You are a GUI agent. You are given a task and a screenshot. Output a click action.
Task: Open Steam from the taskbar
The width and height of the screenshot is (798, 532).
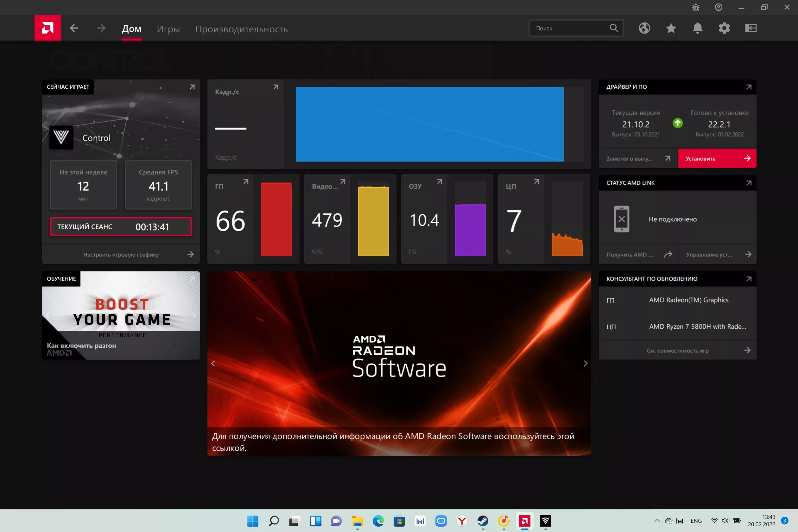[x=483, y=521]
